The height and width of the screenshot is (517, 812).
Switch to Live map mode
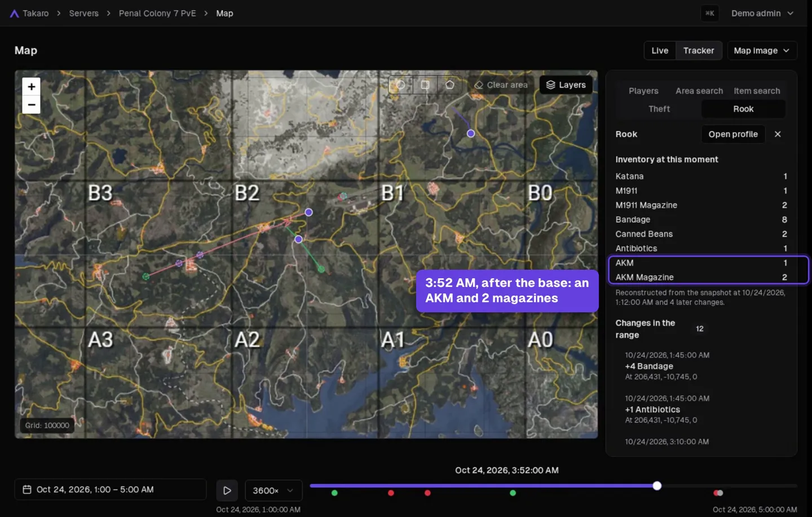tap(660, 50)
